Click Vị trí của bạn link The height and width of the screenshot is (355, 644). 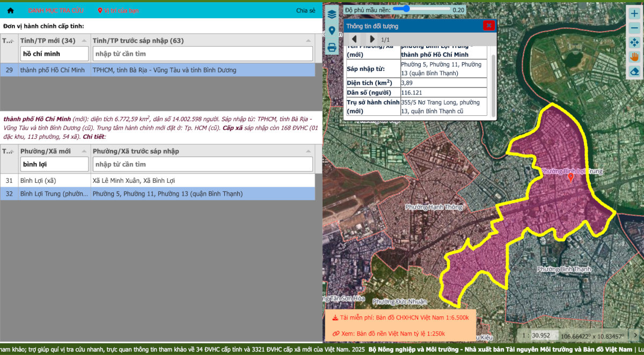tap(118, 11)
